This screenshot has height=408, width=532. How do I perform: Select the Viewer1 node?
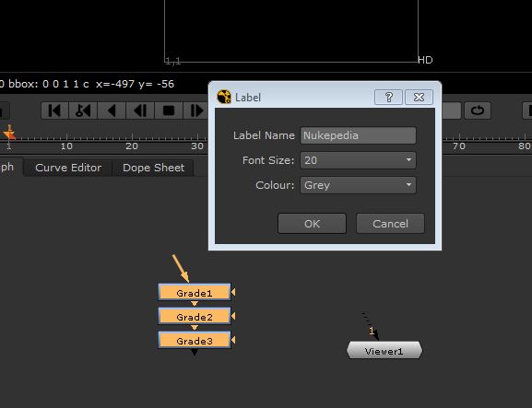[384, 350]
